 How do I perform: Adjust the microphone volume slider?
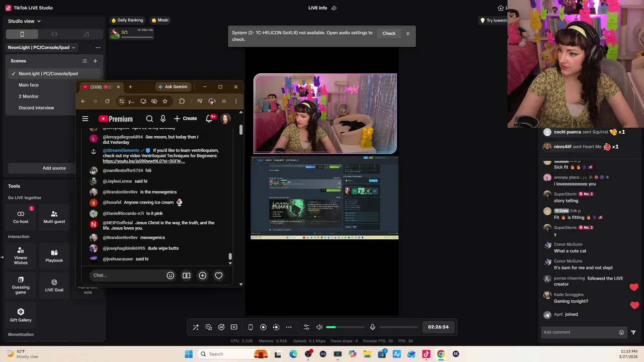[x=398, y=327]
